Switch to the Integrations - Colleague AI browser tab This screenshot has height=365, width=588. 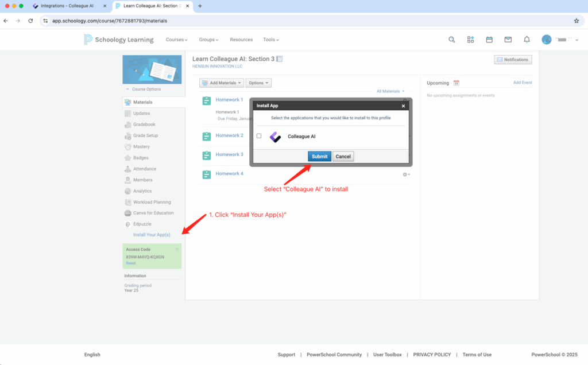pyautogui.click(x=67, y=6)
